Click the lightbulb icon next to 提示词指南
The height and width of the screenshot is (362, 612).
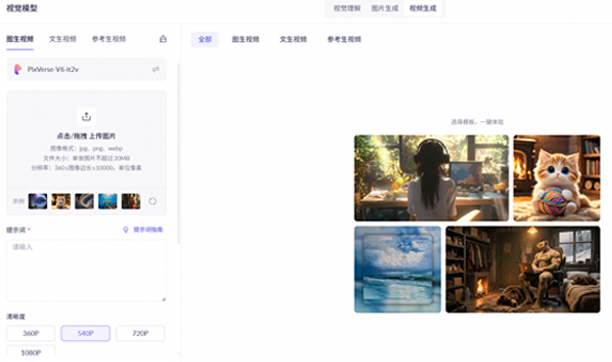click(x=126, y=230)
